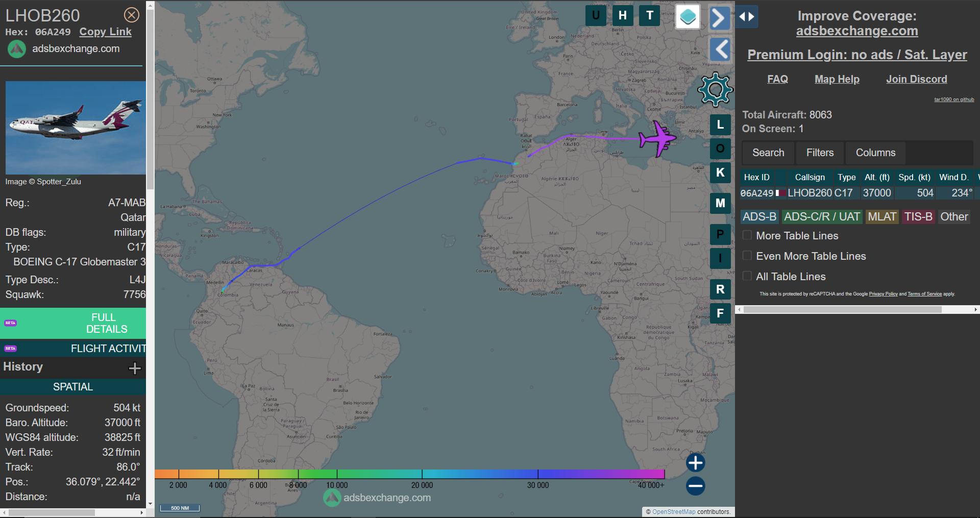Click the I map button
The image size is (980, 518).
720,258
